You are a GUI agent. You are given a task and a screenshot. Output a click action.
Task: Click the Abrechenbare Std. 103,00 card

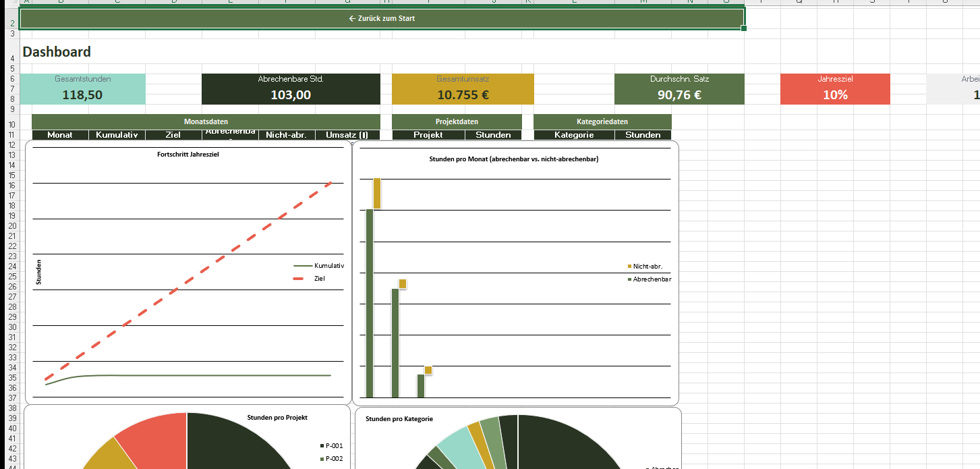(x=291, y=90)
